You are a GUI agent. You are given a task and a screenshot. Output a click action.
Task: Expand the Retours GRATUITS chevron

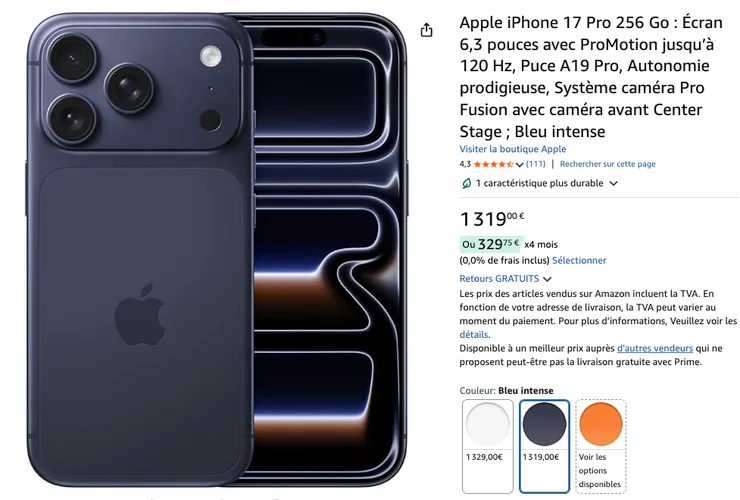coord(547,279)
